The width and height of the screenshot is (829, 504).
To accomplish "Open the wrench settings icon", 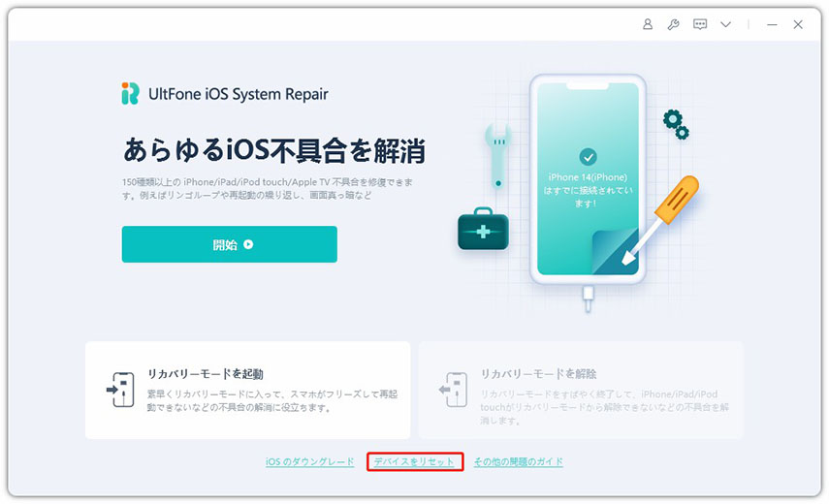I will click(x=673, y=24).
